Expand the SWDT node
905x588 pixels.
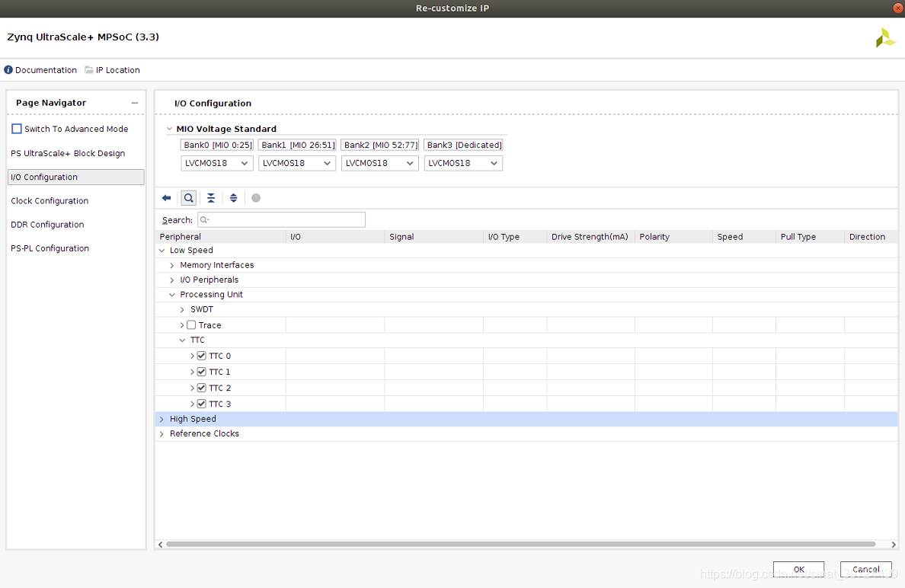click(182, 310)
